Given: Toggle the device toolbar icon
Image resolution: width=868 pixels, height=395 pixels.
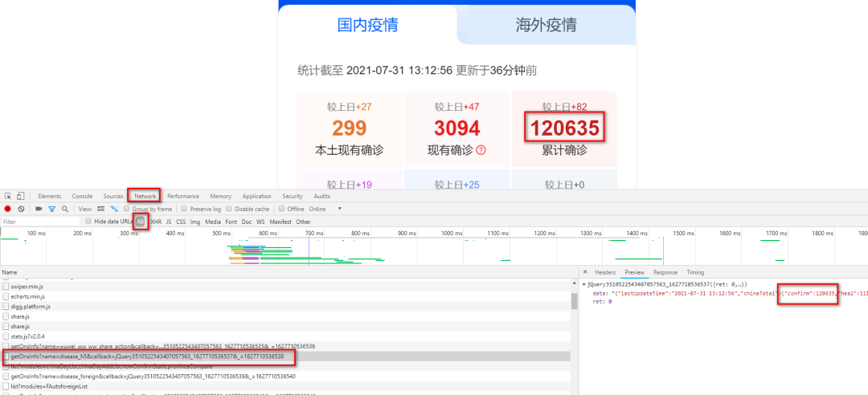Looking at the screenshot, I should (x=21, y=196).
